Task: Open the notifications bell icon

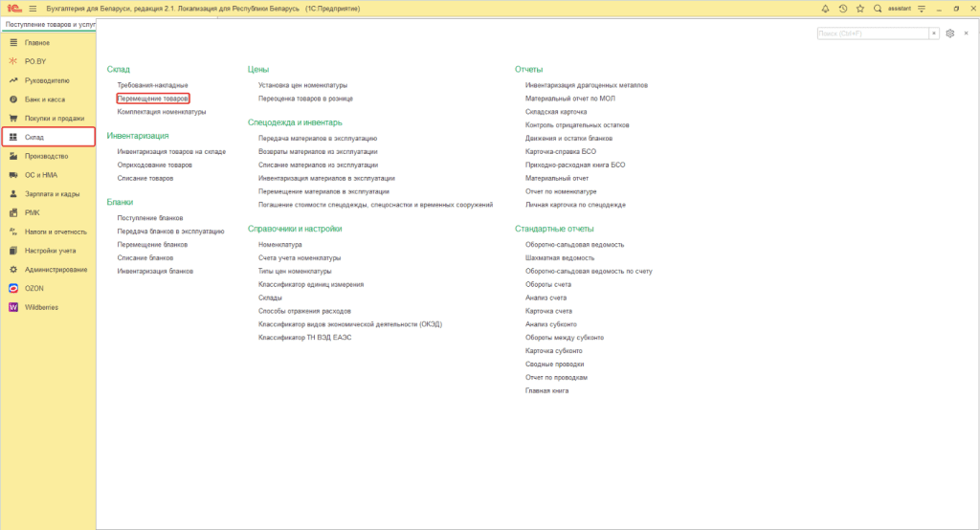Action: [825, 9]
